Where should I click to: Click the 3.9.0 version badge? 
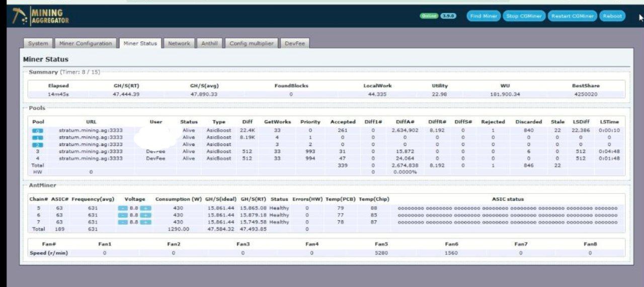(x=448, y=16)
